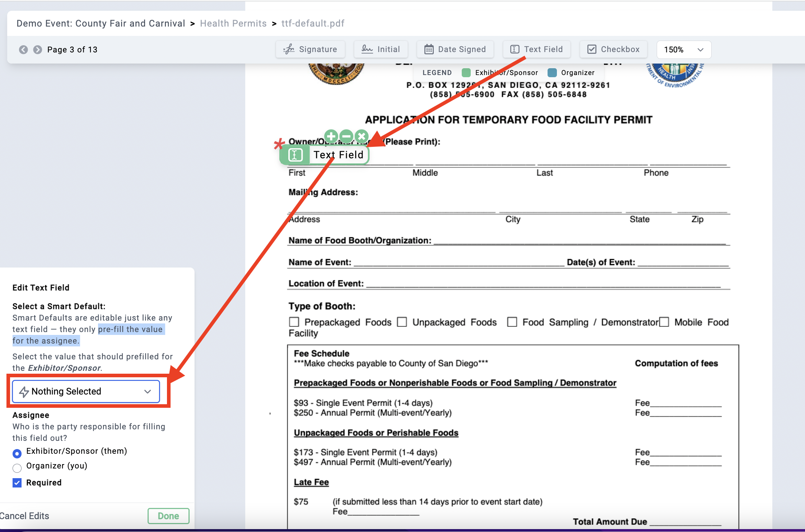Check the Food Sampling / Demonstrator box

512,322
